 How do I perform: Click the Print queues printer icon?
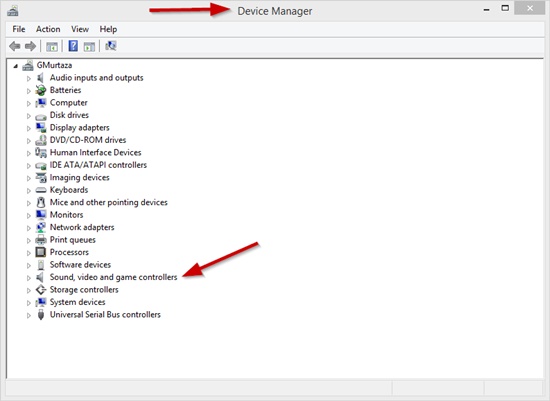(41, 240)
